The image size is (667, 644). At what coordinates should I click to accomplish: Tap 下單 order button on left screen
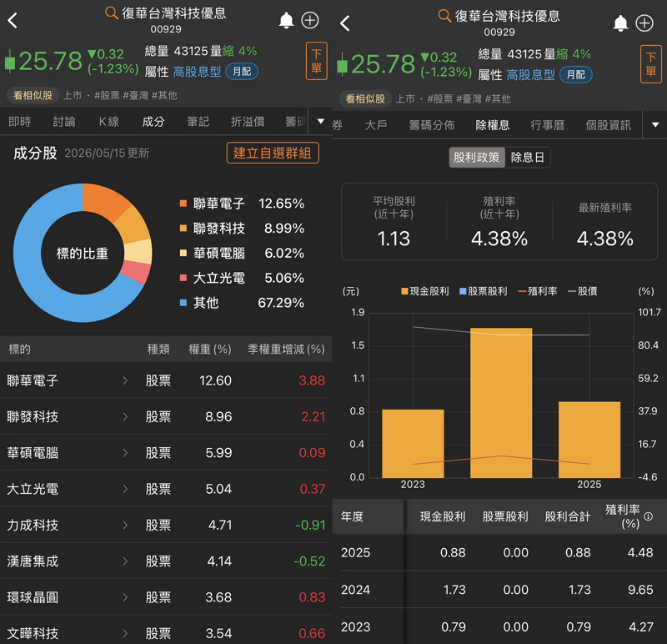317,61
